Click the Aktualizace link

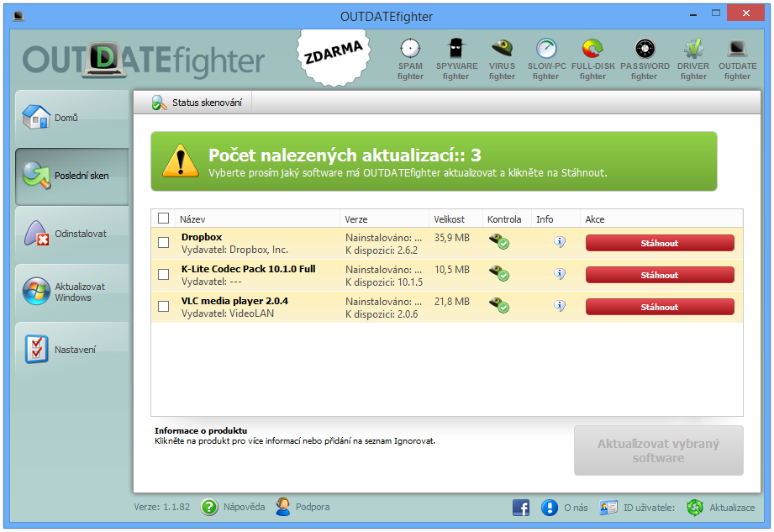pyautogui.click(x=732, y=508)
